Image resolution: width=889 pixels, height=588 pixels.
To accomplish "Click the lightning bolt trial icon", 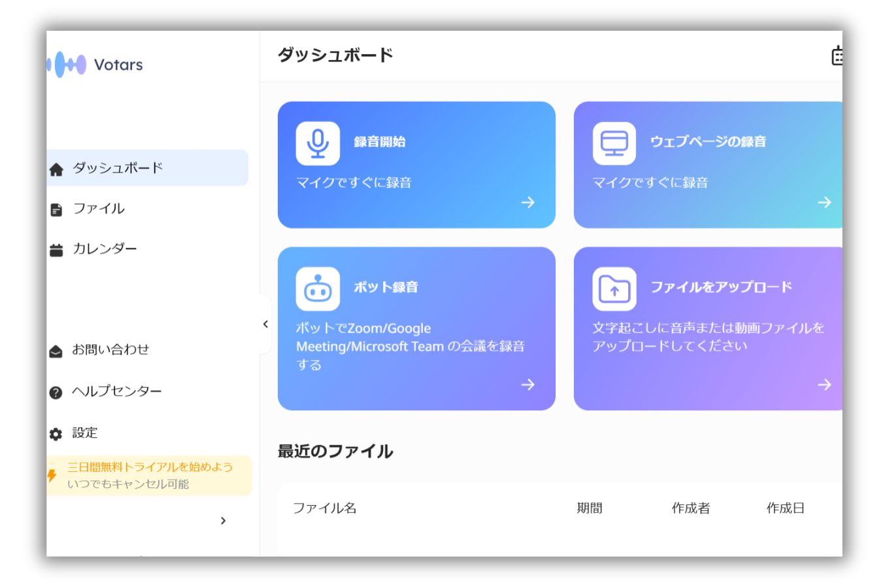I will [52, 475].
